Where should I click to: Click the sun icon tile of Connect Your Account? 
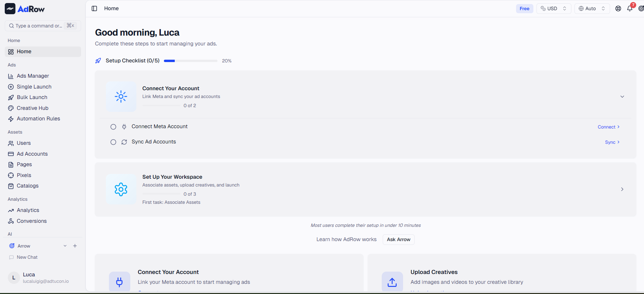click(121, 97)
